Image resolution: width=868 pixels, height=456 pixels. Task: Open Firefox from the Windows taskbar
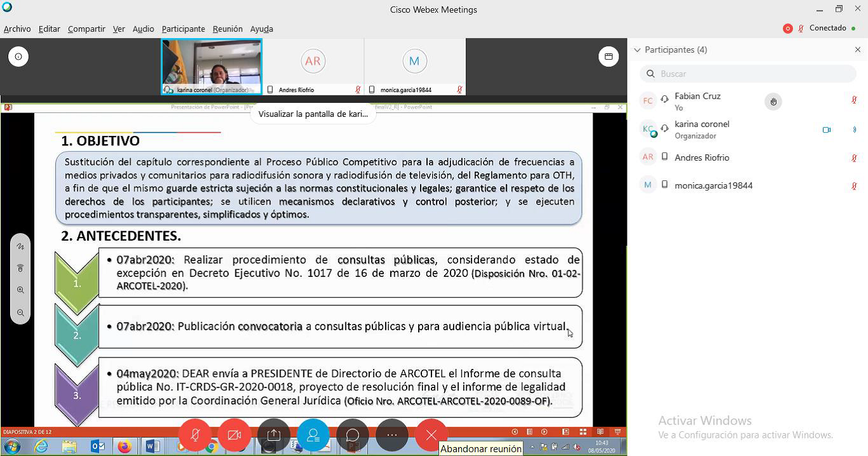point(124,446)
